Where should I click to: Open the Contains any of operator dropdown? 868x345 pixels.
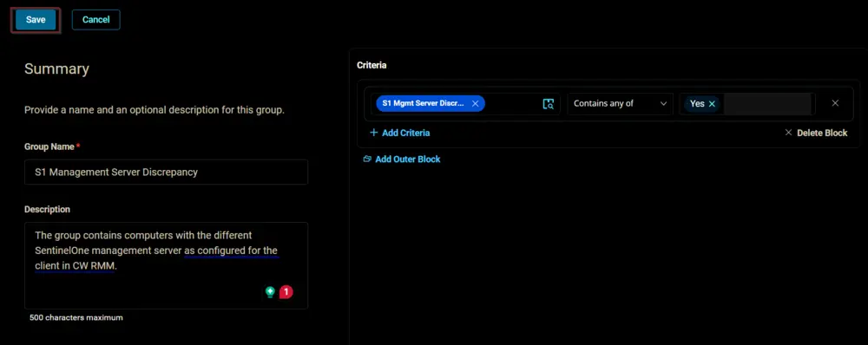click(x=620, y=103)
